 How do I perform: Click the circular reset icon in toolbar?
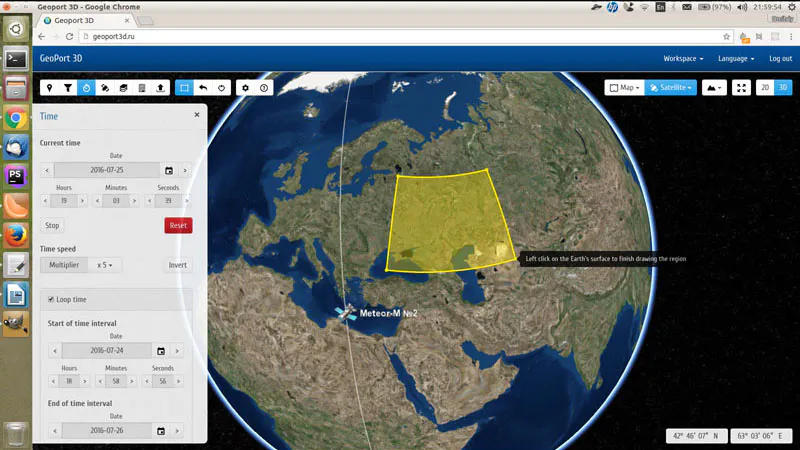[x=221, y=88]
